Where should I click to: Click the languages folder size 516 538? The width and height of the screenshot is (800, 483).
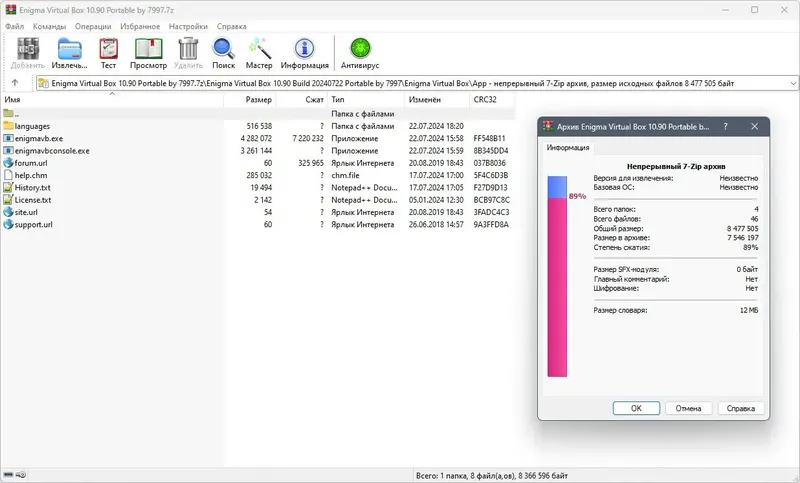coord(259,125)
